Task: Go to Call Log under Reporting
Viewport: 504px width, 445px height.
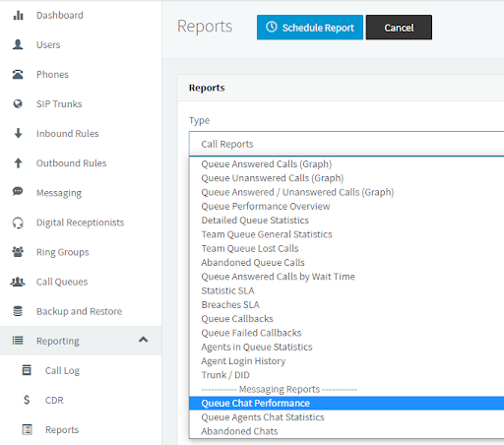Action: point(62,370)
